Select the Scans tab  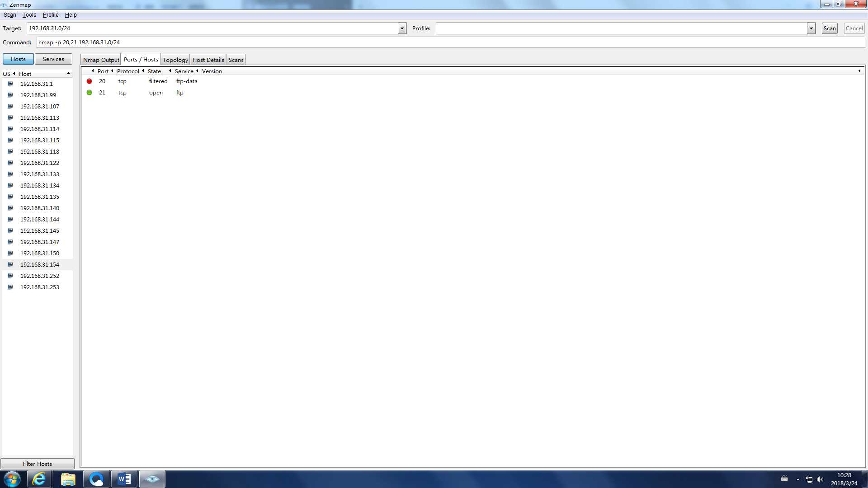[x=236, y=59]
